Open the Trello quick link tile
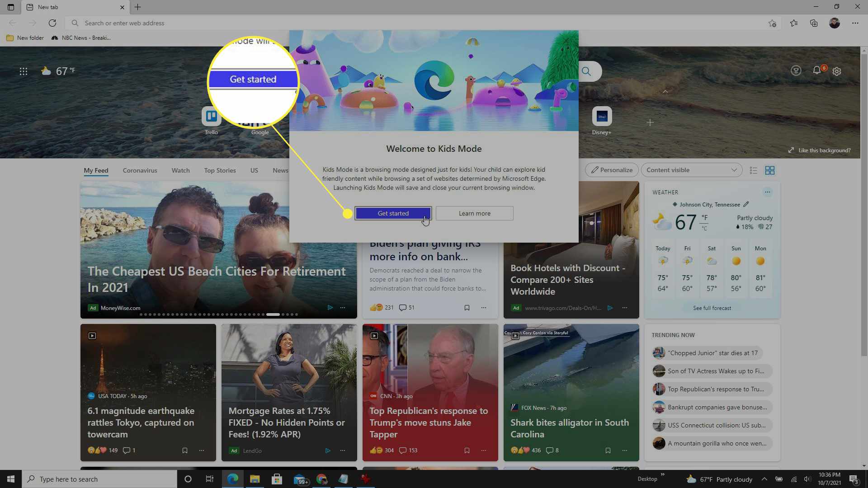 point(211,121)
